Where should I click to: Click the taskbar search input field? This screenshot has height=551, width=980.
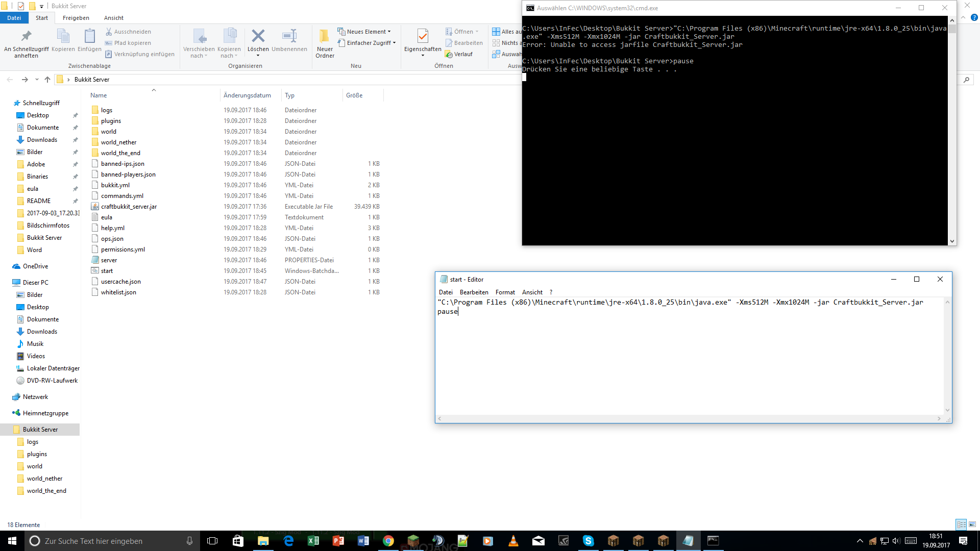111,541
